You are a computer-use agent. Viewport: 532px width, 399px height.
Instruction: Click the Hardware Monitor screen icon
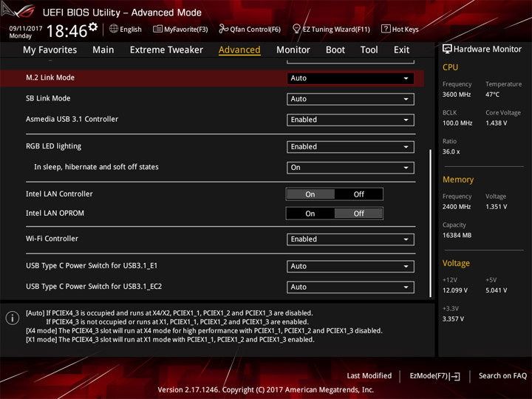447,50
